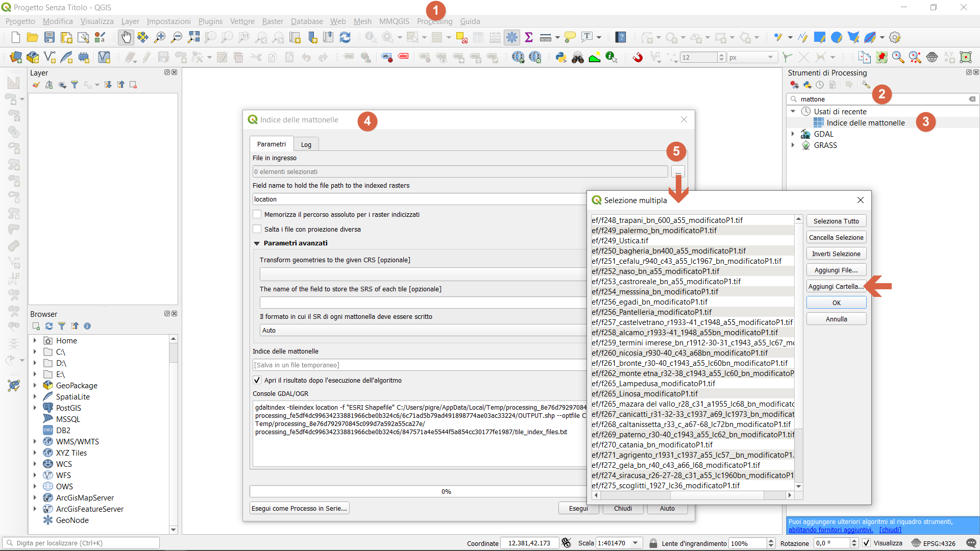Viewport: 980px width, 551px height.
Task: Enable Memorizza il percorso assoluto checkbox
Action: (x=257, y=214)
